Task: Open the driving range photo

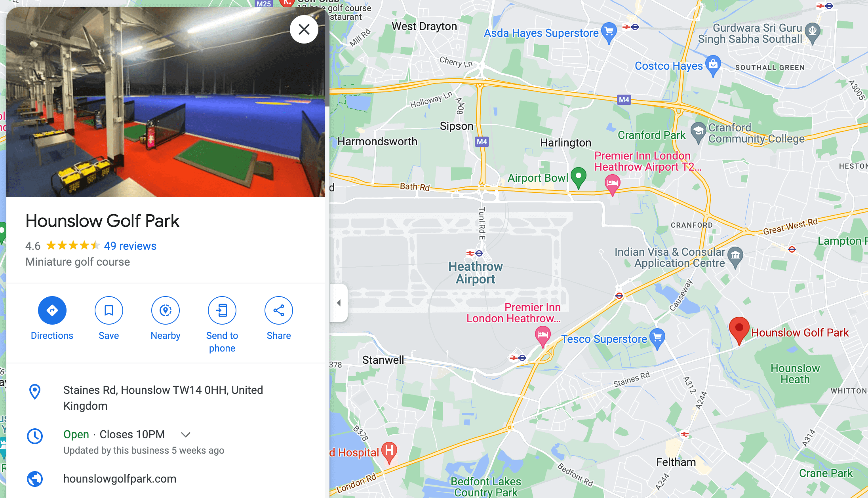Action: pos(166,102)
